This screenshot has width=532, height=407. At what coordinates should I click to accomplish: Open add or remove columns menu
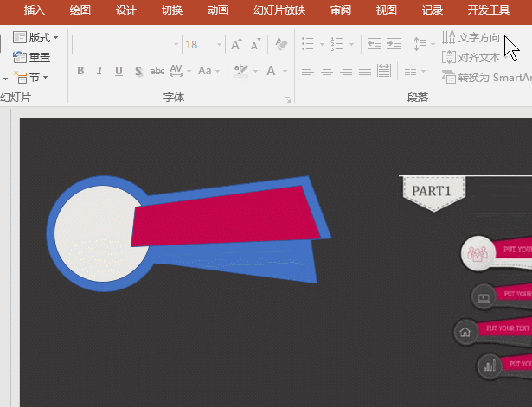coord(414,71)
